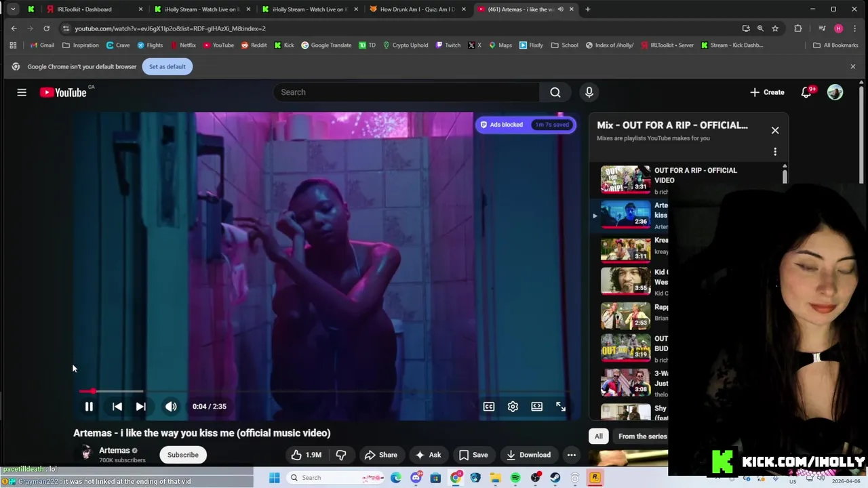Play OUT FOR A RIP - OFFICIAL VIDEO thumbnail
This screenshot has width=868, height=488.
[625, 180]
